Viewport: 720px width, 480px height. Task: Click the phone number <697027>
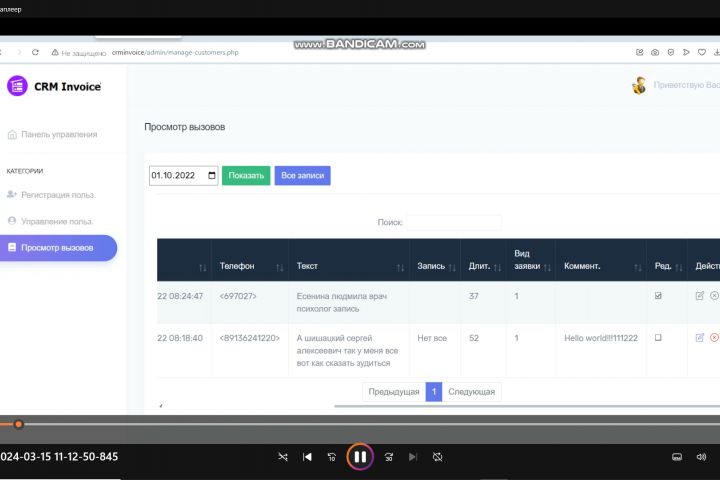[x=238, y=296]
